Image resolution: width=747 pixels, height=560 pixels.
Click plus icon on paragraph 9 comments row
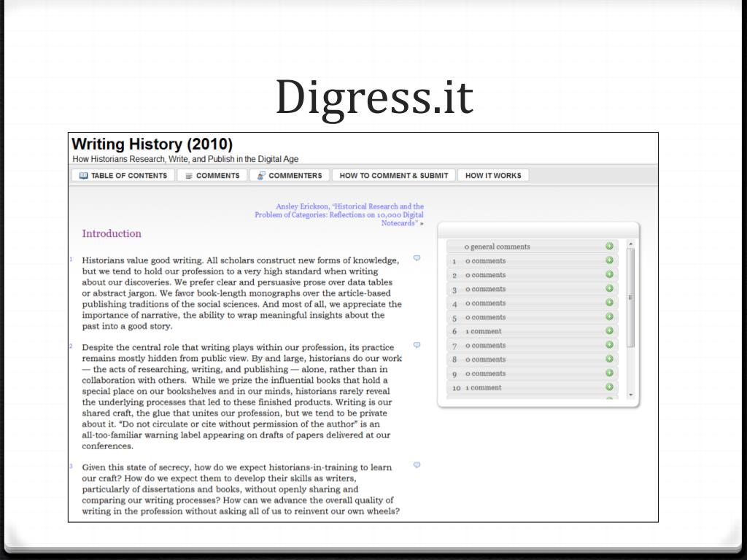[x=609, y=373]
